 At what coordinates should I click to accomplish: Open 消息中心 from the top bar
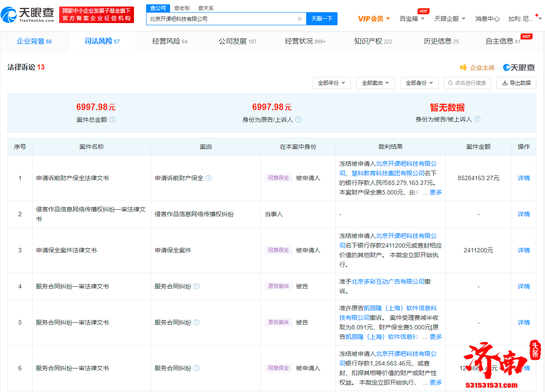(487, 19)
